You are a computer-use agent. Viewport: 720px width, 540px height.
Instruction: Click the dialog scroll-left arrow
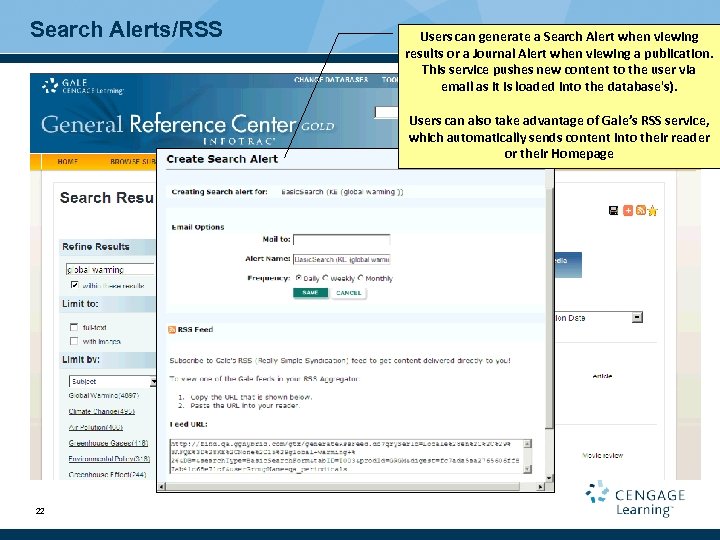[162, 486]
